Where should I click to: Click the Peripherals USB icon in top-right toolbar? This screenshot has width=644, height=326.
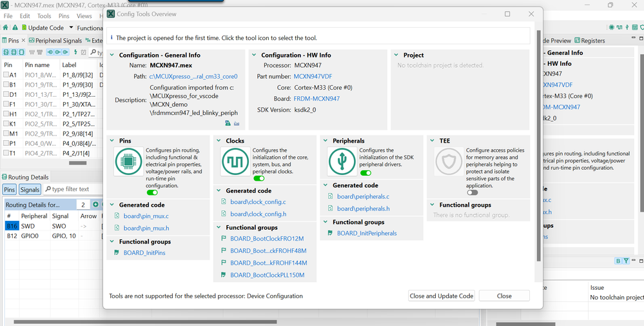[x=627, y=28]
